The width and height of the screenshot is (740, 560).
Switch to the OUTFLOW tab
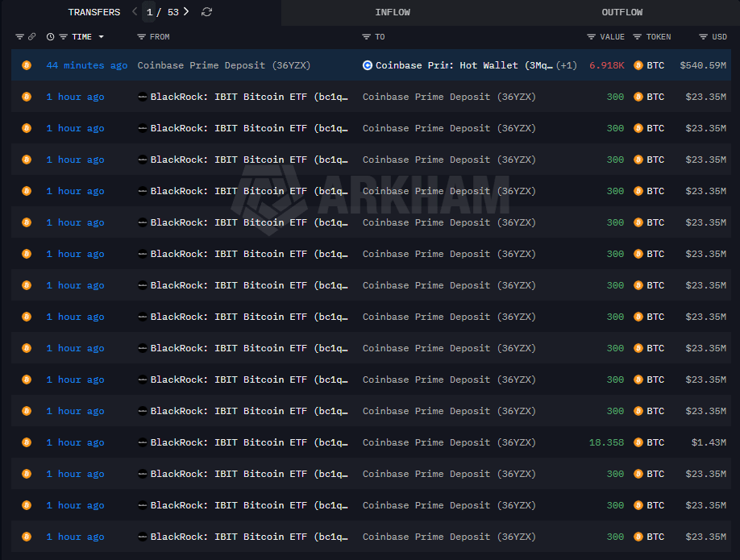[622, 12]
